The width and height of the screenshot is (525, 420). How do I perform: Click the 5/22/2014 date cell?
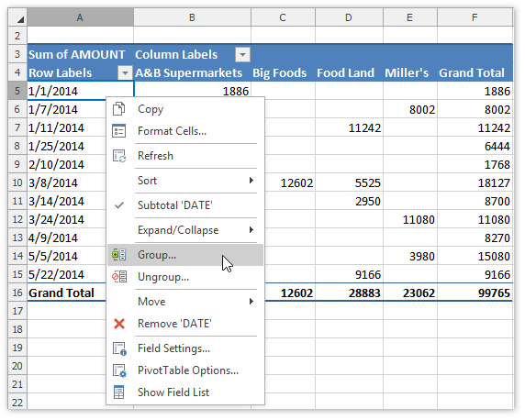tap(67, 274)
